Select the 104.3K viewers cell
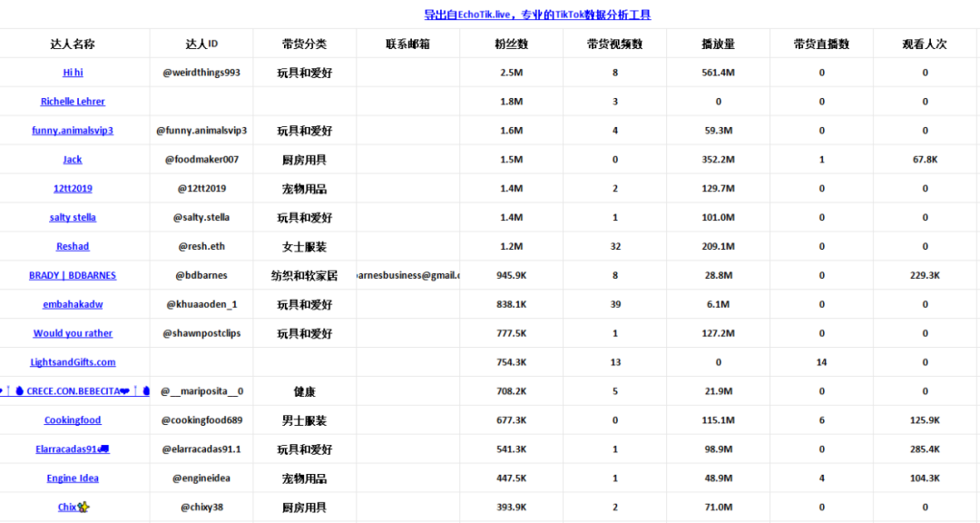The image size is (980, 523). coord(925,478)
